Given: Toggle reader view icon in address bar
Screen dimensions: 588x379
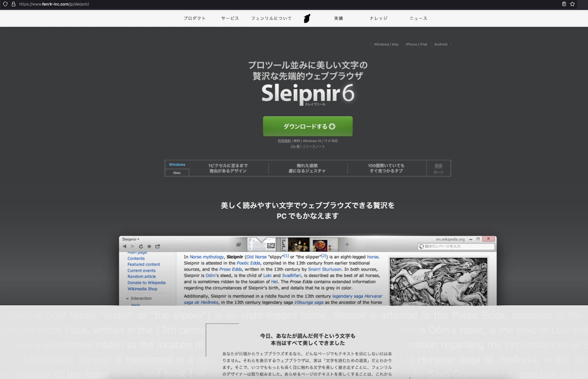Looking at the screenshot, I should [x=564, y=4].
